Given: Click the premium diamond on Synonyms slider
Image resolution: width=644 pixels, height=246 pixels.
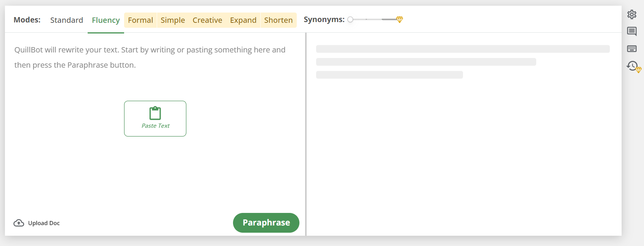Looking at the screenshot, I should click(x=399, y=19).
